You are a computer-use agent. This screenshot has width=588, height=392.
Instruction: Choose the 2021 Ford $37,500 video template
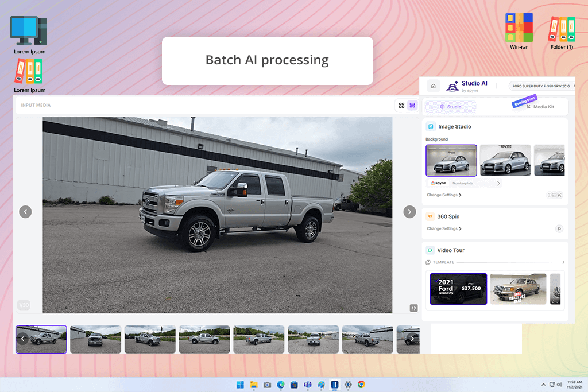pos(458,289)
